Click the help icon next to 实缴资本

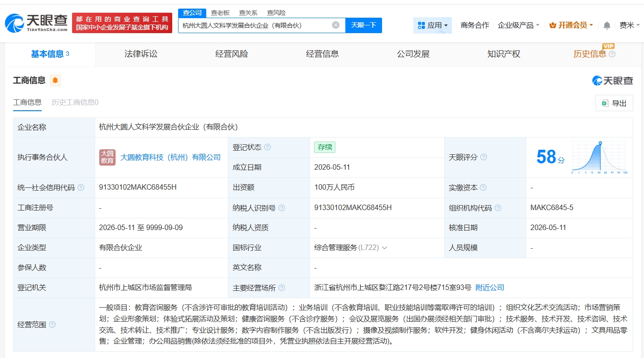(483, 187)
